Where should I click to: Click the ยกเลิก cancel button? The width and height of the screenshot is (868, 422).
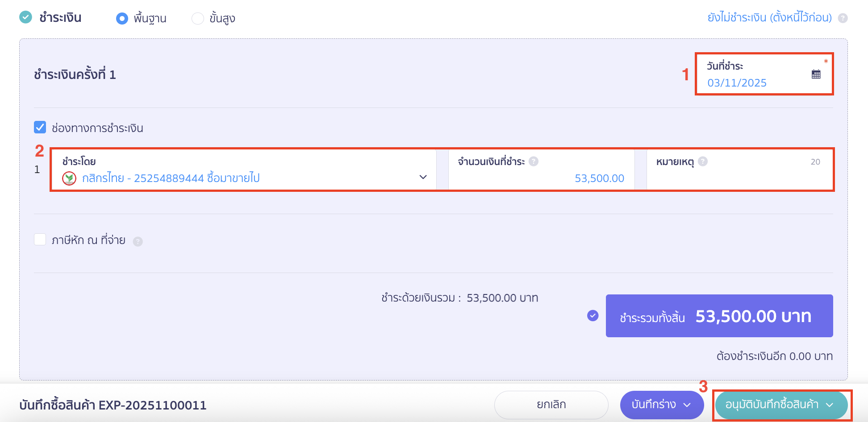(551, 405)
